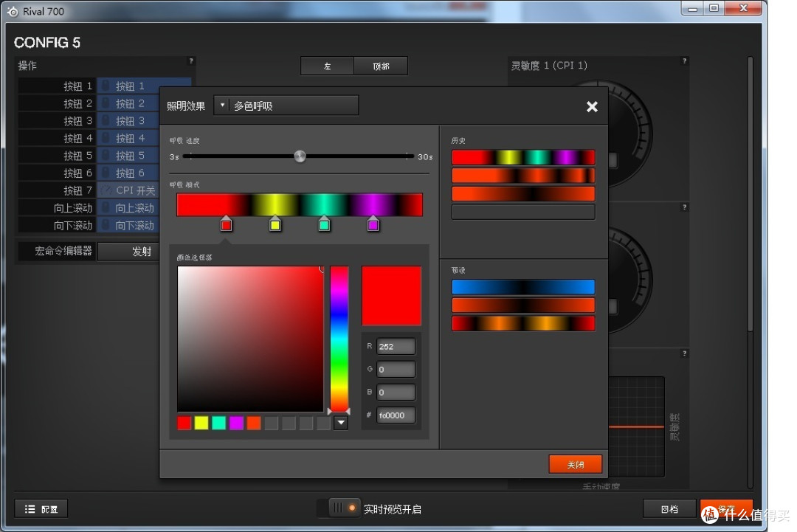Switch to the 左 tab
This screenshot has height=532, width=797.
tap(328, 66)
